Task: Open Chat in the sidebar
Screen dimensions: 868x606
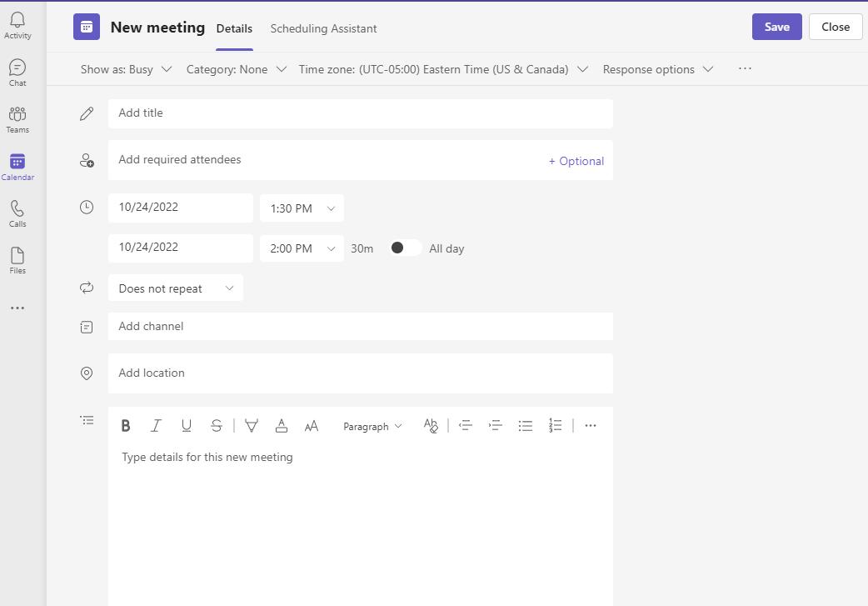Action: pyautogui.click(x=17, y=73)
